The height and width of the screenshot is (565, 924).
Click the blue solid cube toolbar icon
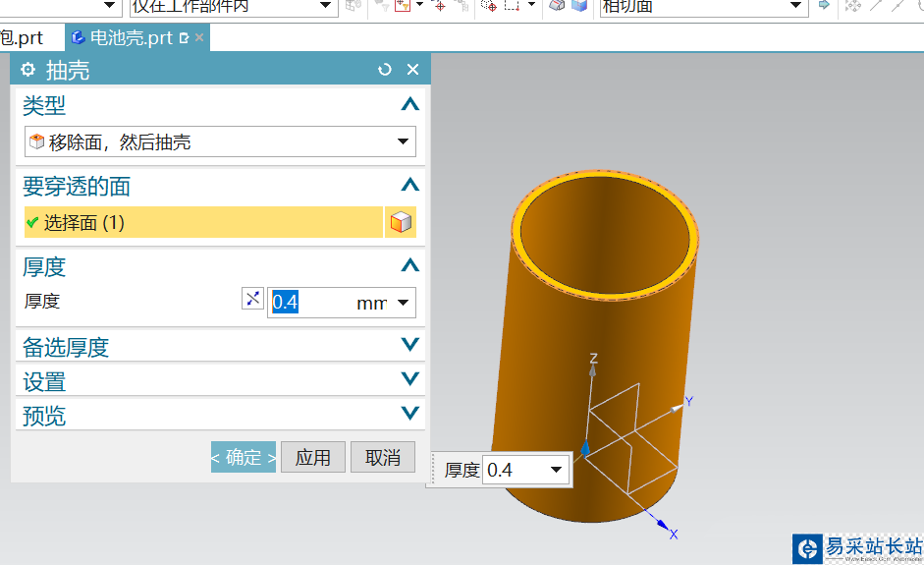(580, 5)
